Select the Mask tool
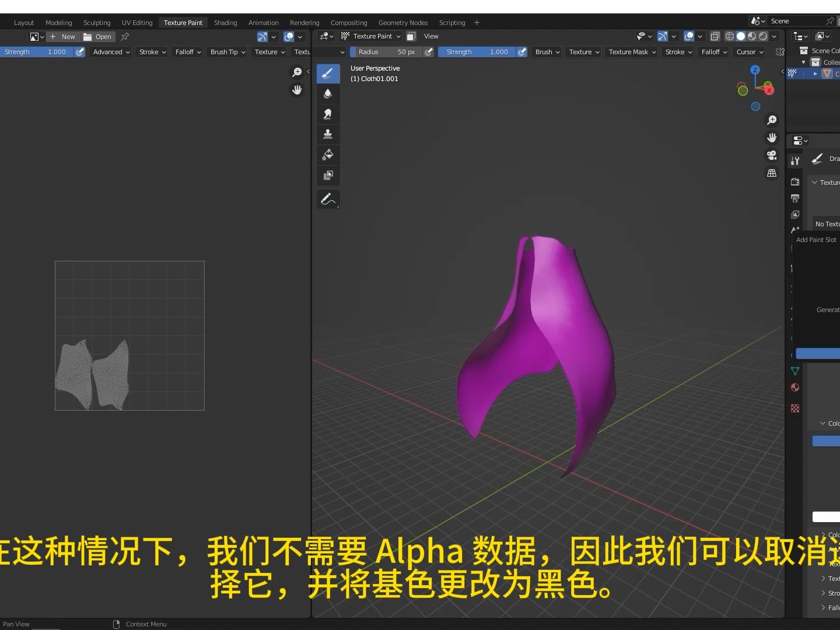The width and height of the screenshot is (840, 630). 328,176
